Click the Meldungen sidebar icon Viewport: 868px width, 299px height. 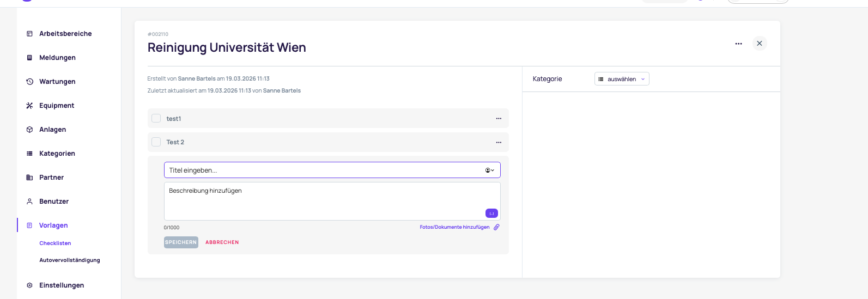point(29,58)
